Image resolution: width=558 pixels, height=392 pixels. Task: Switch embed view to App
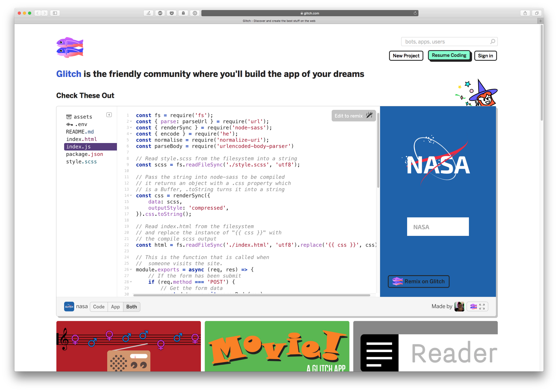115,307
